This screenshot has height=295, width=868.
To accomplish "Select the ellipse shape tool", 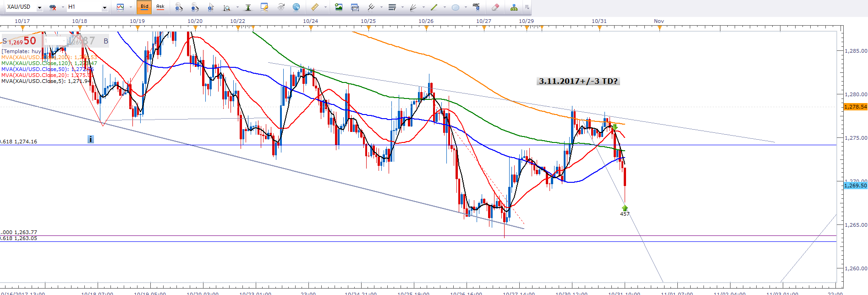I will point(455,7).
